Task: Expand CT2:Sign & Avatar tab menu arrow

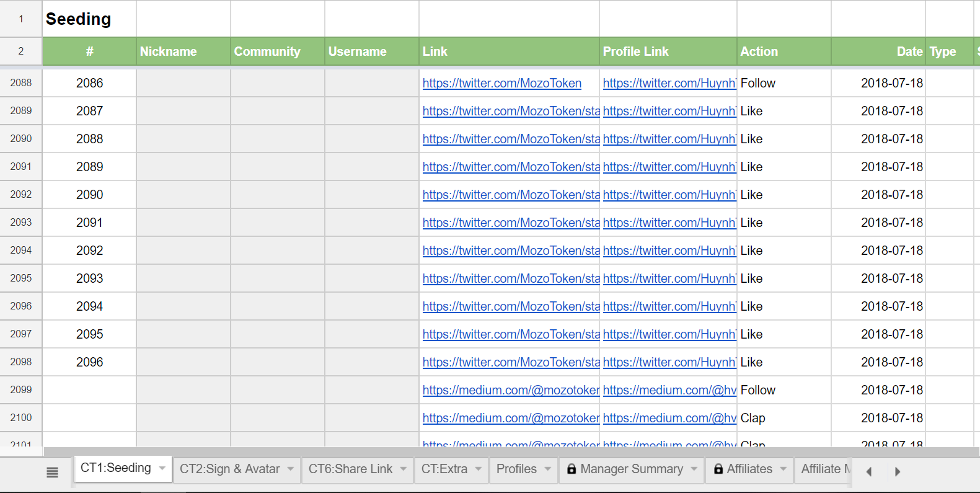Action: pos(291,469)
